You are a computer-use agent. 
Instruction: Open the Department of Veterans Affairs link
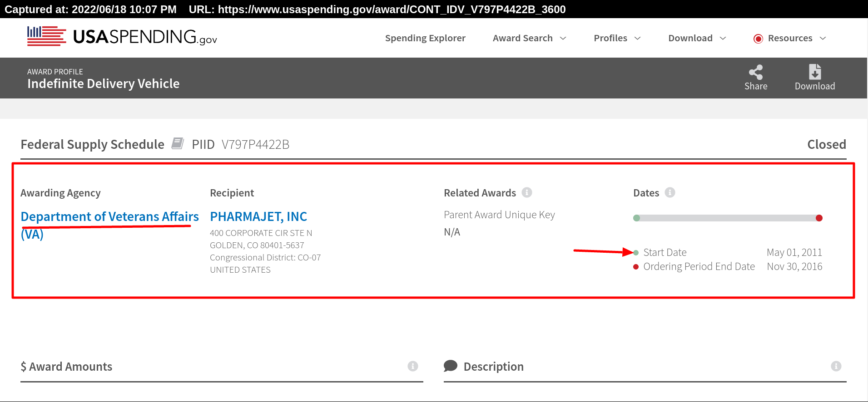(x=110, y=225)
